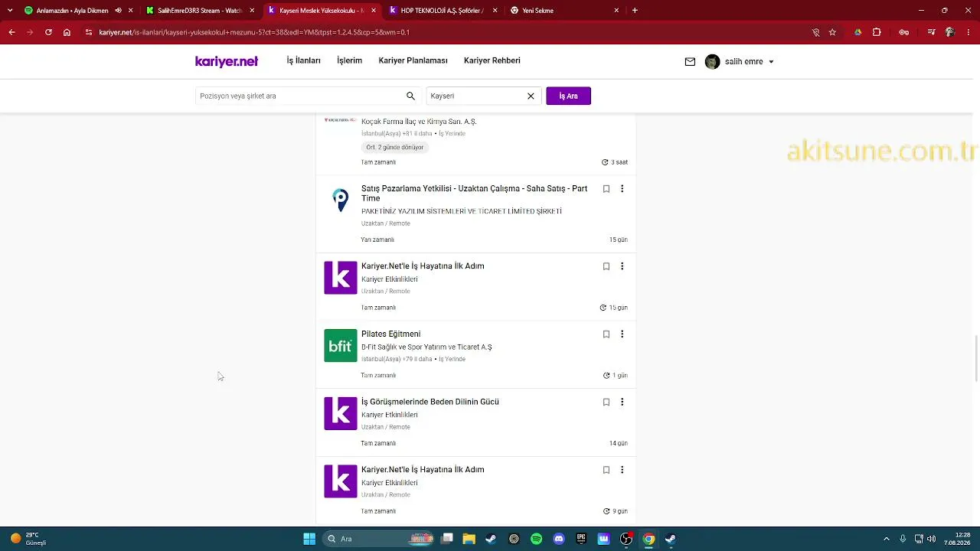Open the messages envelope icon
This screenshot has width=980, height=551.
[690, 62]
